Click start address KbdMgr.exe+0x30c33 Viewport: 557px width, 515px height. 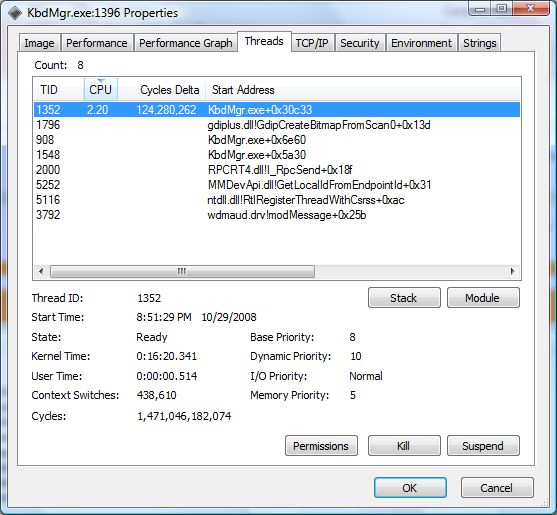pos(260,110)
